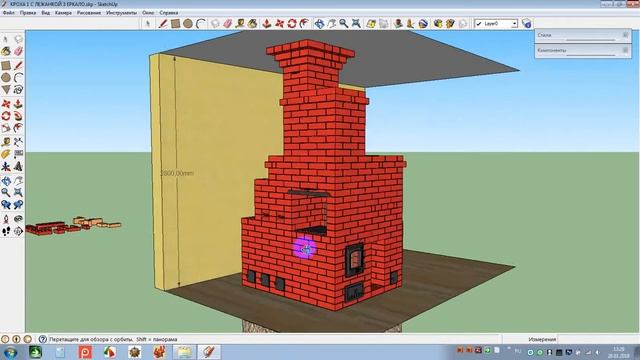Open the Рисование menu
Screen dimensions: 640x360
click(x=89, y=13)
